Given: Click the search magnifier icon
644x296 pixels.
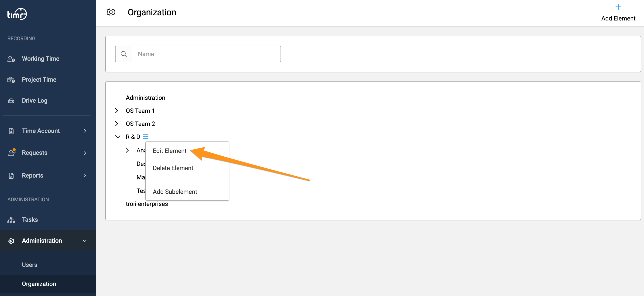Looking at the screenshot, I should 123,54.
